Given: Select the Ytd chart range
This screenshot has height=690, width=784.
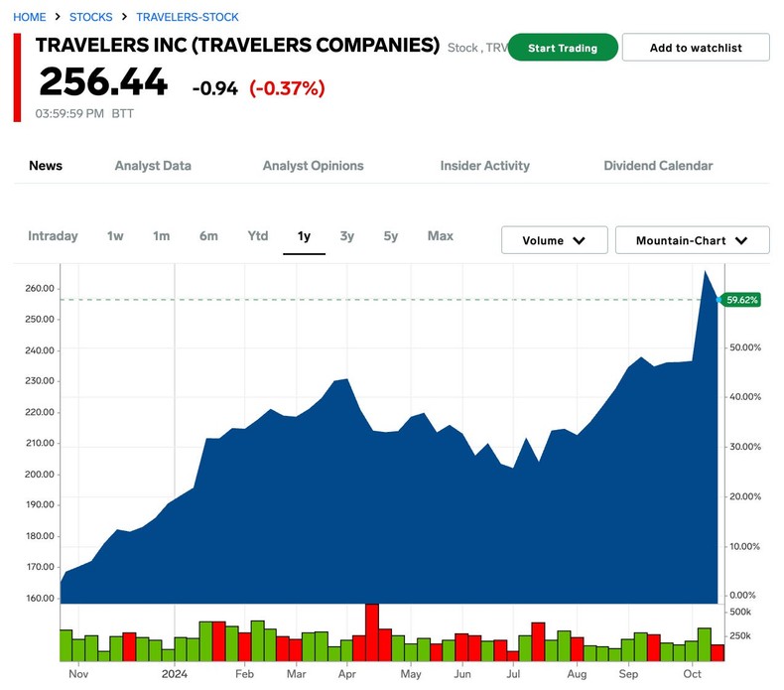Looking at the screenshot, I should coord(258,236).
